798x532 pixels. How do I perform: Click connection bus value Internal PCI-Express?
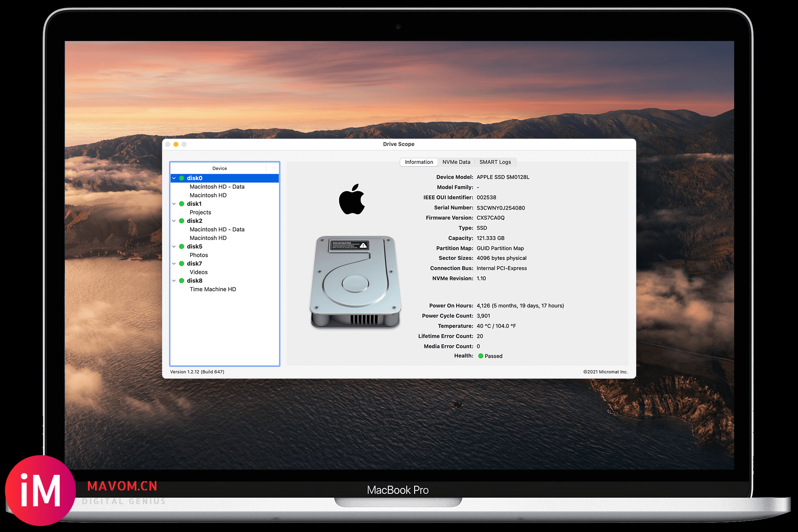pos(502,268)
